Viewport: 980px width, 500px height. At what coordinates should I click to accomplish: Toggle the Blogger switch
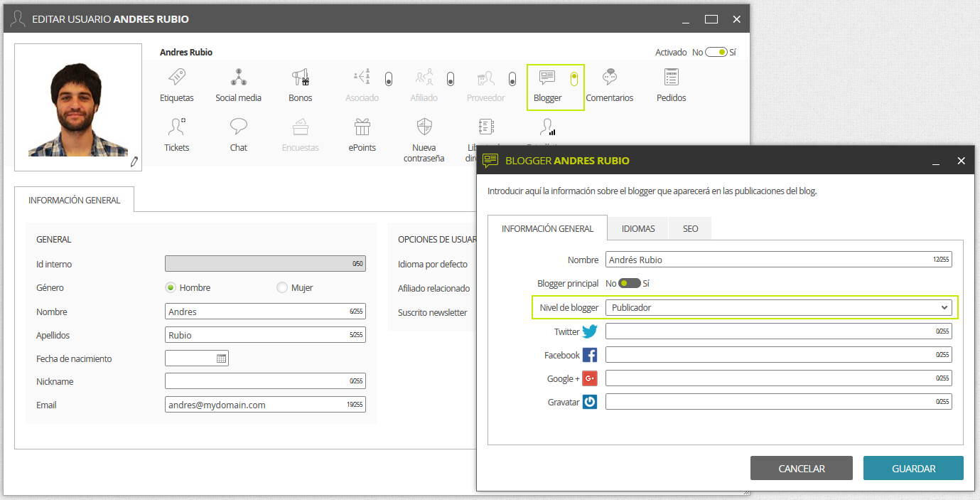574,79
